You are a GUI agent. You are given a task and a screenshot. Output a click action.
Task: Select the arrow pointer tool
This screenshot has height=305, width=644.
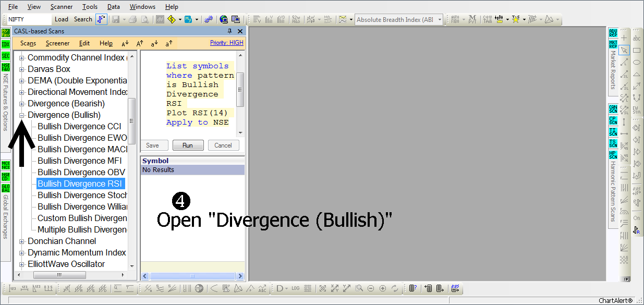tap(624, 50)
